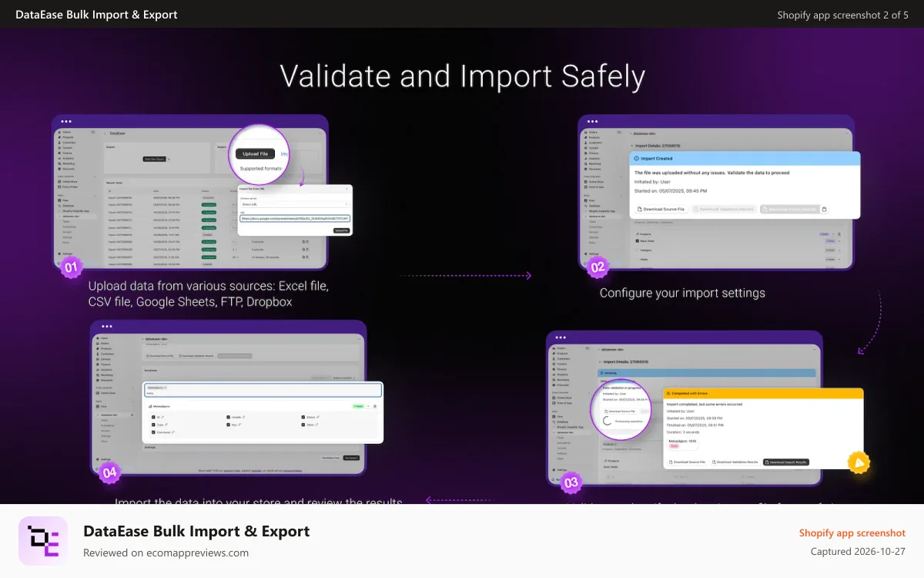Click Download Import Results in Completed with Errors card
Viewport: 924px width, 578px height.
[x=786, y=462]
